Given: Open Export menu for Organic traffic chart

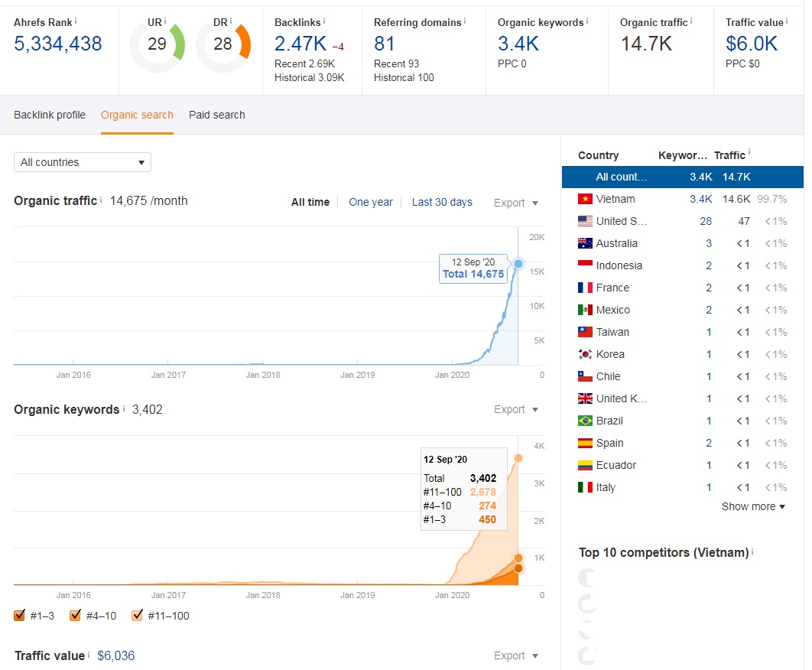Looking at the screenshot, I should click(516, 203).
